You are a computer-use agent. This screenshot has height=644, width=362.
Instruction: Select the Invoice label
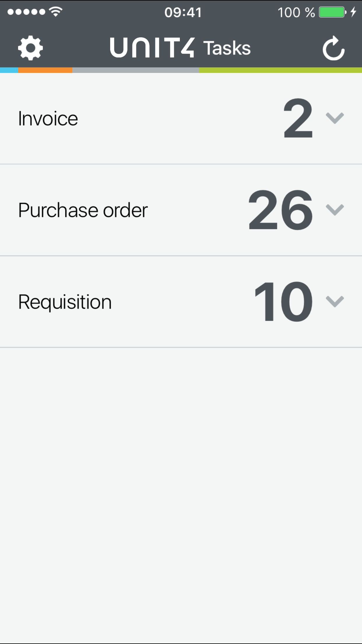click(48, 119)
